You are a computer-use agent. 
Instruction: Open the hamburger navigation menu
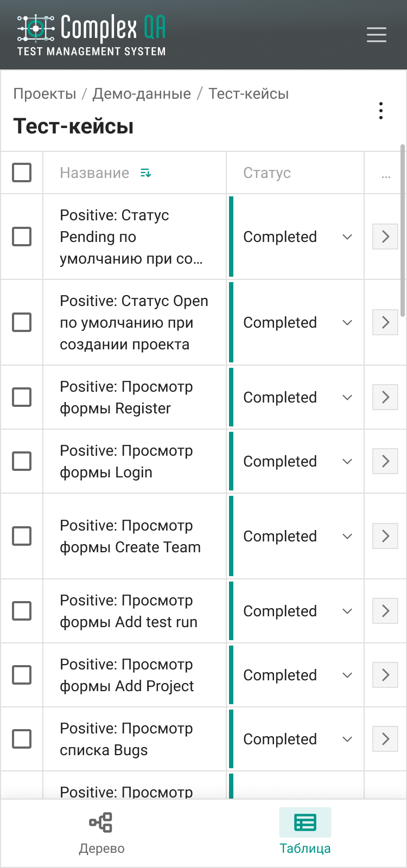[376, 35]
